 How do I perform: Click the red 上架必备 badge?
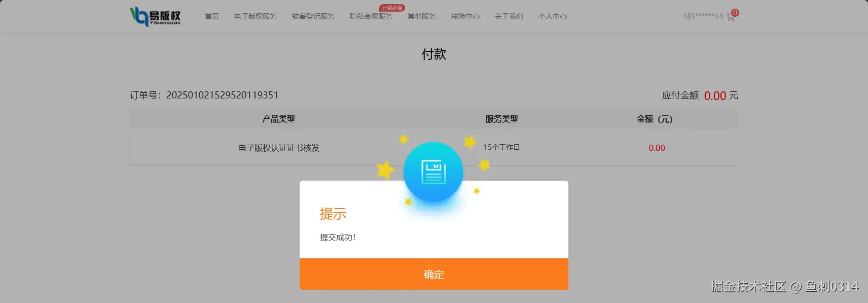click(392, 8)
